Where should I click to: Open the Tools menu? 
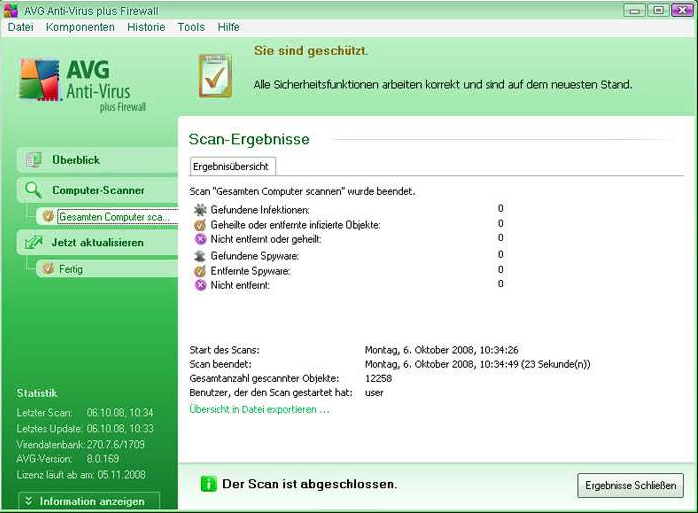191,27
